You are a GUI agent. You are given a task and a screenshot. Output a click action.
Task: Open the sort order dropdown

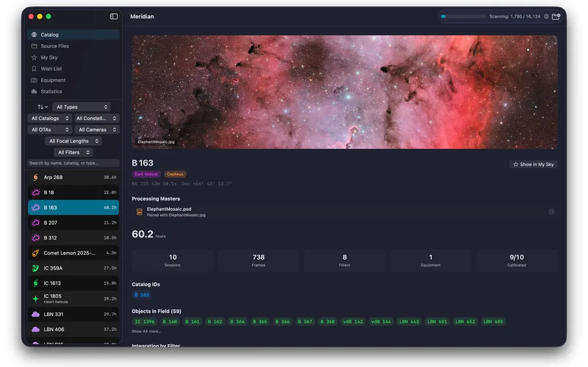coord(42,107)
